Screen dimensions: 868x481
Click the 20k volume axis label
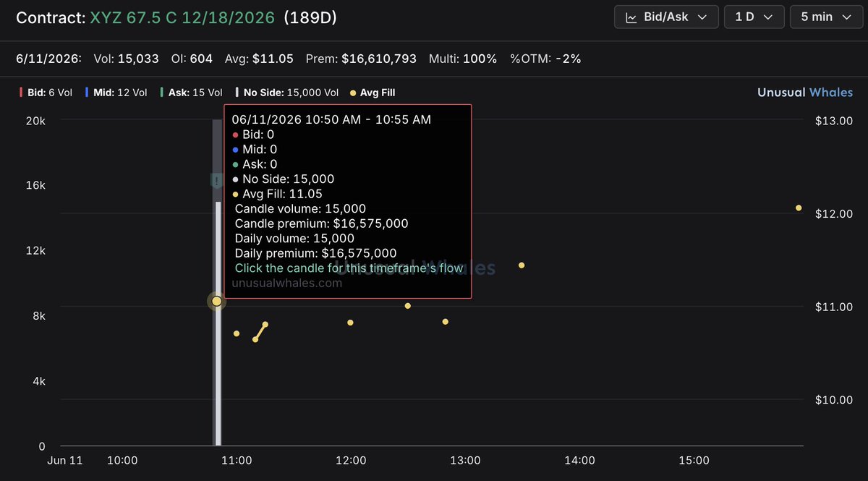tap(35, 120)
